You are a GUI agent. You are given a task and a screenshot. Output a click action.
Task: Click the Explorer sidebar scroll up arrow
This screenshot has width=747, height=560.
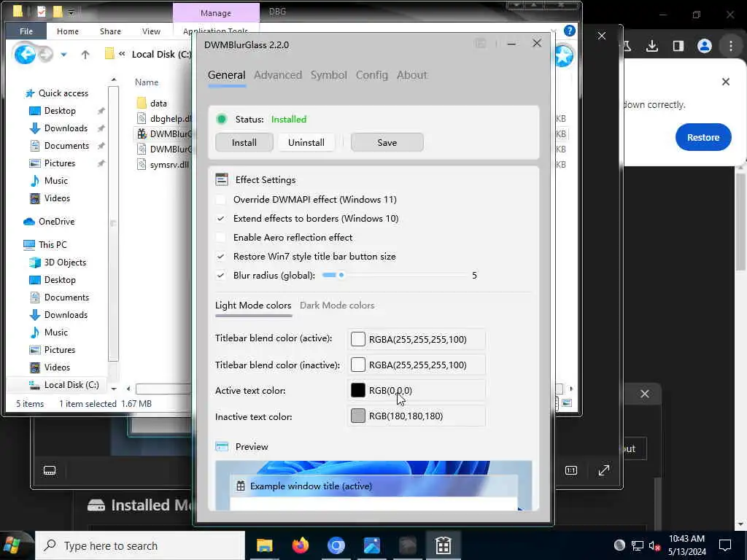tap(113, 80)
